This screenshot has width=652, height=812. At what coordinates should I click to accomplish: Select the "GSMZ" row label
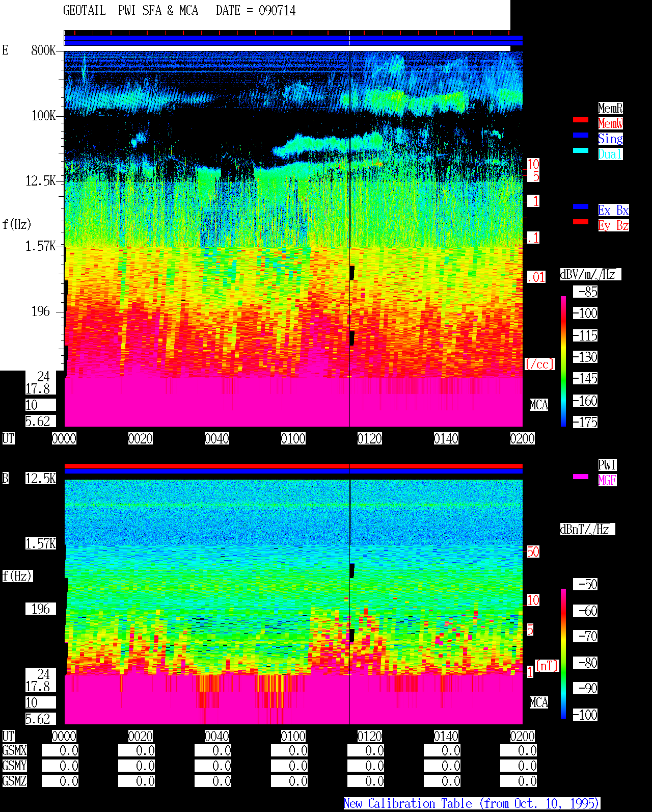coord(14,781)
